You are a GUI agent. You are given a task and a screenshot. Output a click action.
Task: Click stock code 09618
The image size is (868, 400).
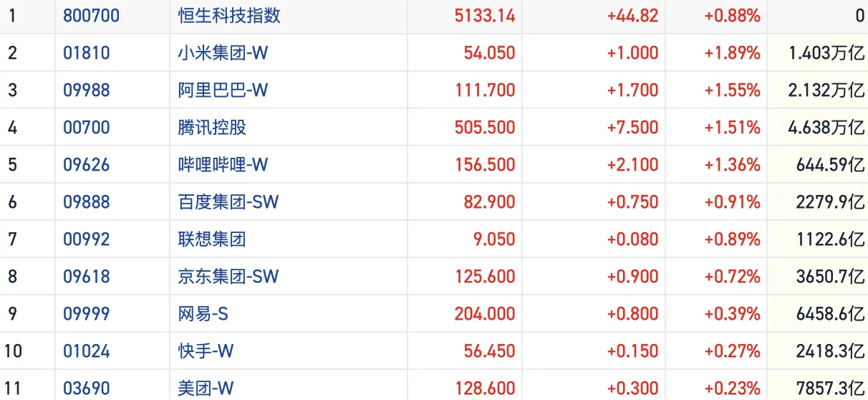coord(87,277)
